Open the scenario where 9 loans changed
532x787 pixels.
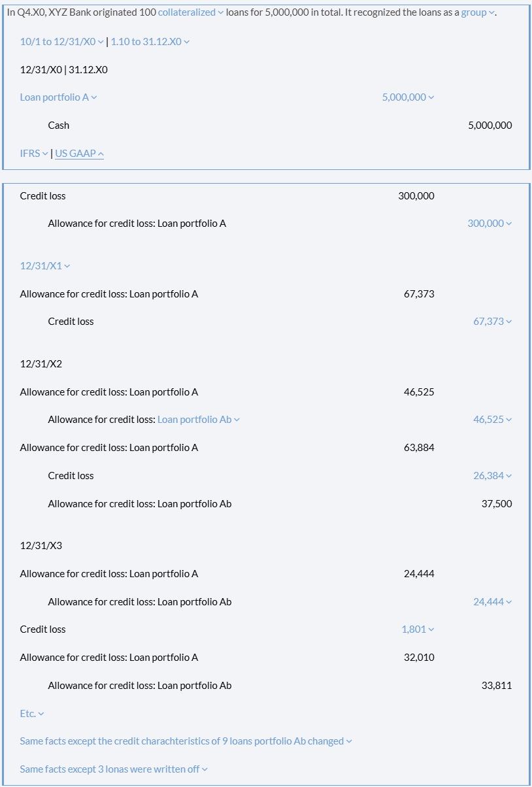(x=186, y=741)
